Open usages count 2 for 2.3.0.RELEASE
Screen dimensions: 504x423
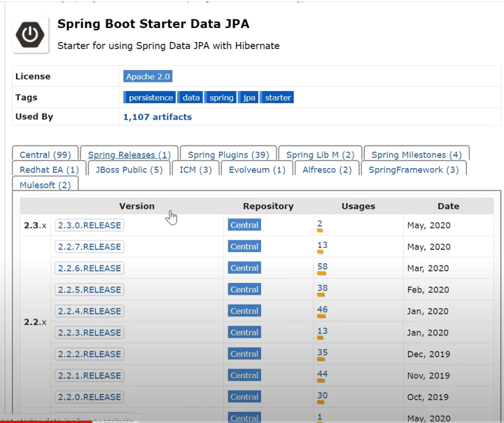(320, 223)
